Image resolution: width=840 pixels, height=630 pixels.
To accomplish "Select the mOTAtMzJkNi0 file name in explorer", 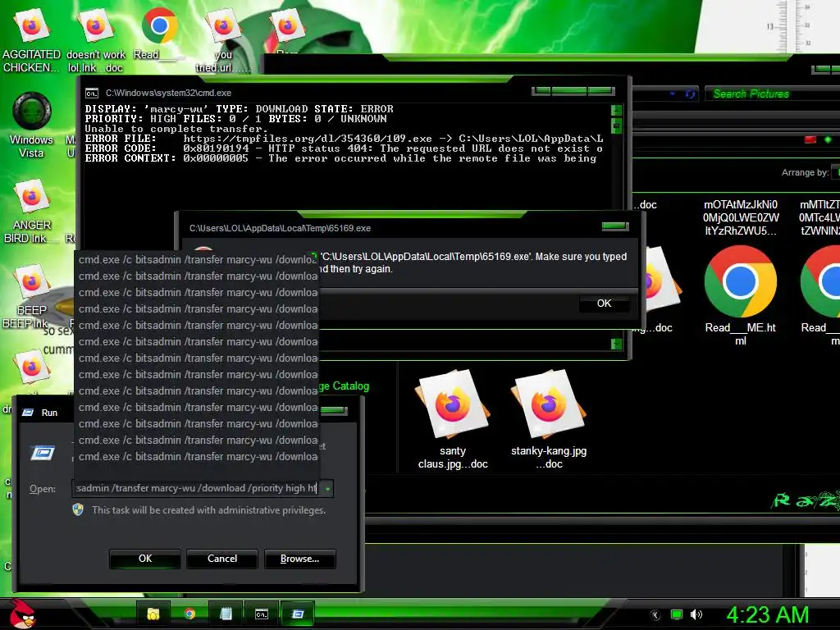I will [x=741, y=217].
